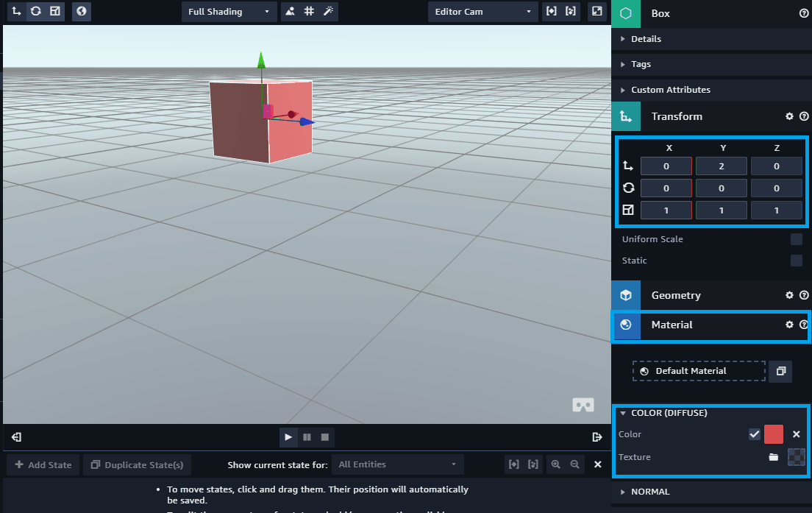Expand the Custom Attributes section
The width and height of the screenshot is (812, 513).
point(670,90)
